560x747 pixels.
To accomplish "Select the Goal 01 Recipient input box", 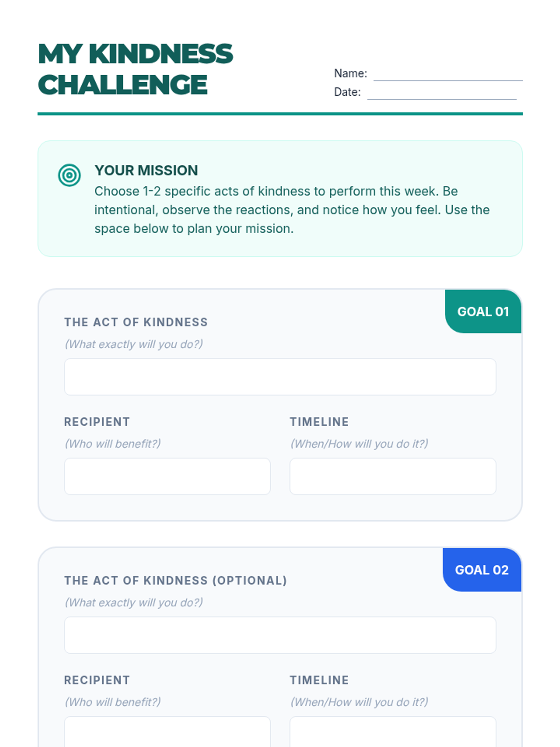I will click(167, 476).
